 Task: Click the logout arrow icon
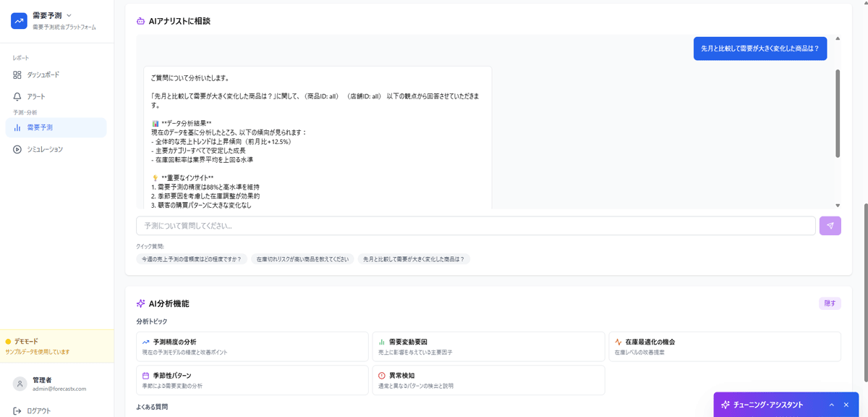coord(17,410)
